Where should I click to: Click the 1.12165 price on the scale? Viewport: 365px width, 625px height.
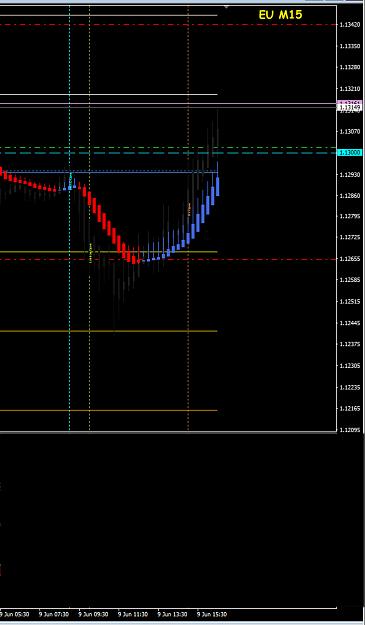click(x=349, y=409)
